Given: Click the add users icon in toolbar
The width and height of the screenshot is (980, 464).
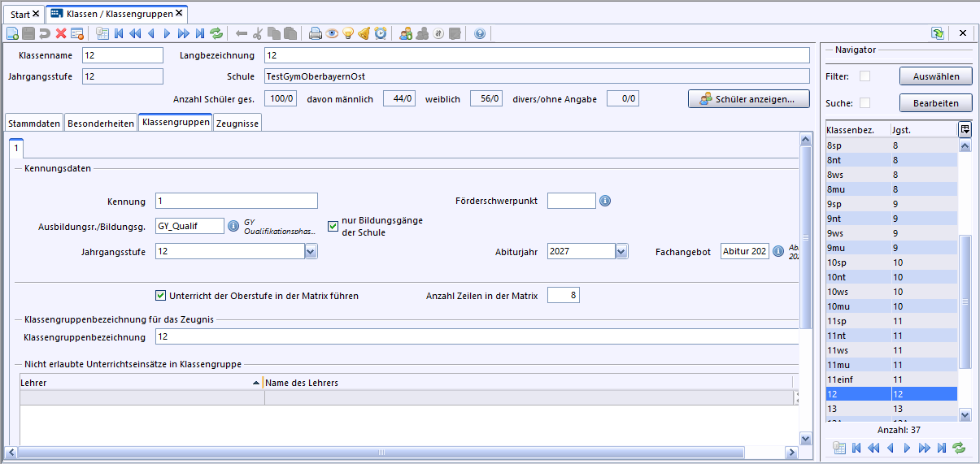Looking at the screenshot, I should tap(406, 33).
